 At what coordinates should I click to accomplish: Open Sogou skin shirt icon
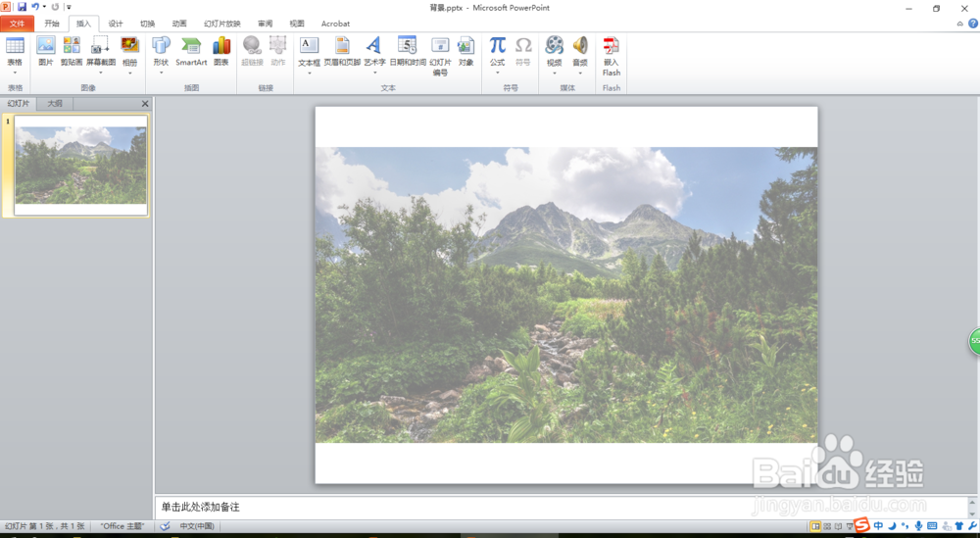(959, 526)
